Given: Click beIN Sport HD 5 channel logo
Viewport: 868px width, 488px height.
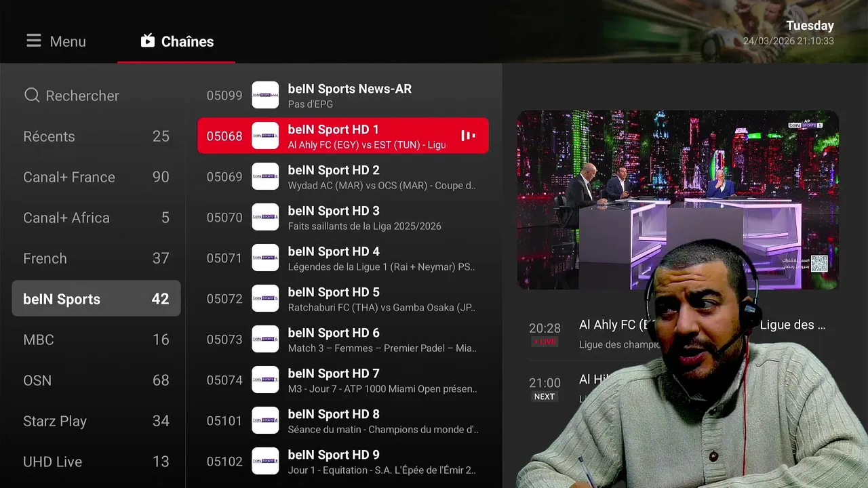Looking at the screenshot, I should point(265,298).
